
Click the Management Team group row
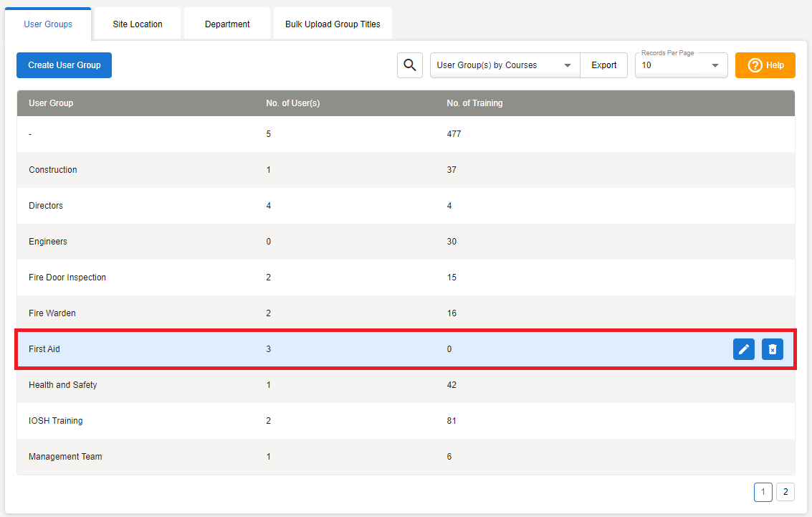coord(65,457)
